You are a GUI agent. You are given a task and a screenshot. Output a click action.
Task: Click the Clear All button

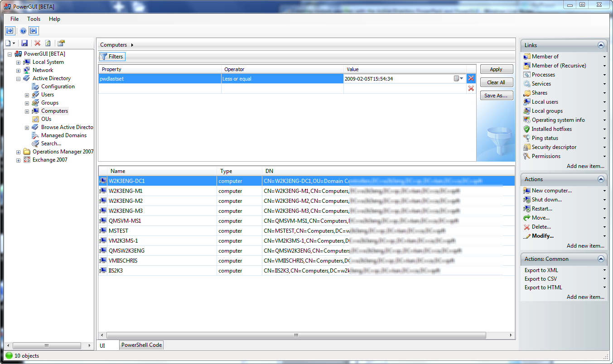click(x=496, y=82)
